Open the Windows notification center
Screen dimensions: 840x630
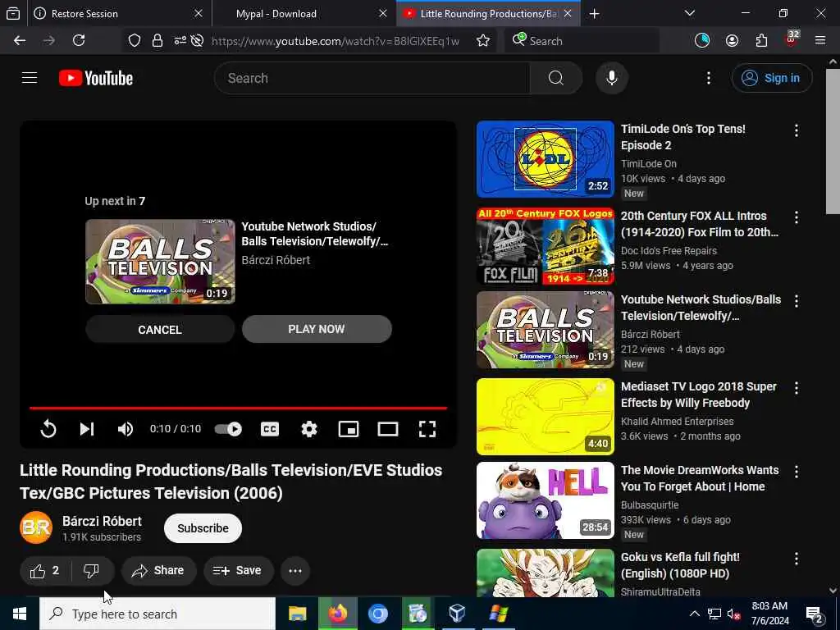click(815, 615)
